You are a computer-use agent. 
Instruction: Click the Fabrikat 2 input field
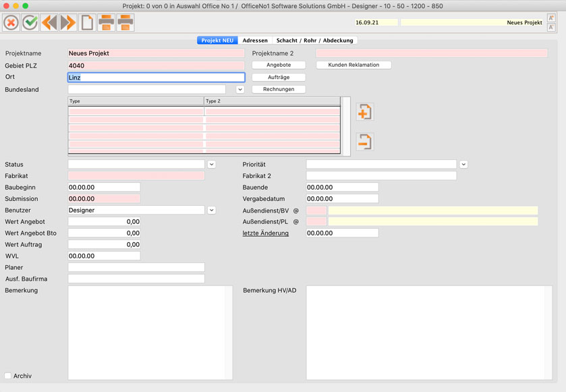(381, 176)
